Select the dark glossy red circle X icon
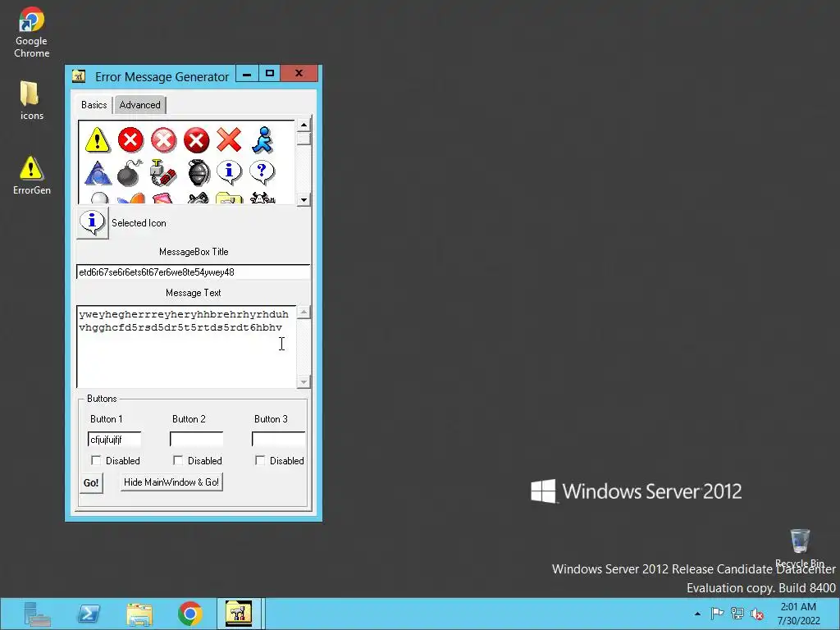Image resolution: width=840 pixels, height=630 pixels. point(197,140)
